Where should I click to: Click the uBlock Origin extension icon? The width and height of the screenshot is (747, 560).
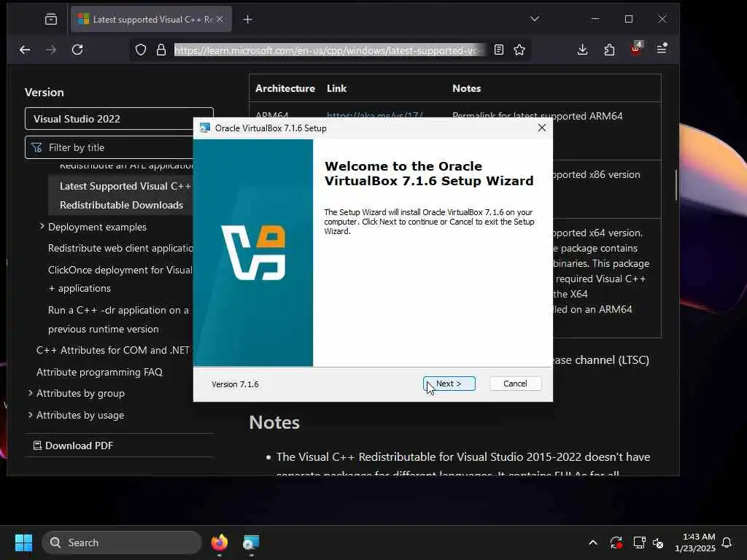pos(636,49)
